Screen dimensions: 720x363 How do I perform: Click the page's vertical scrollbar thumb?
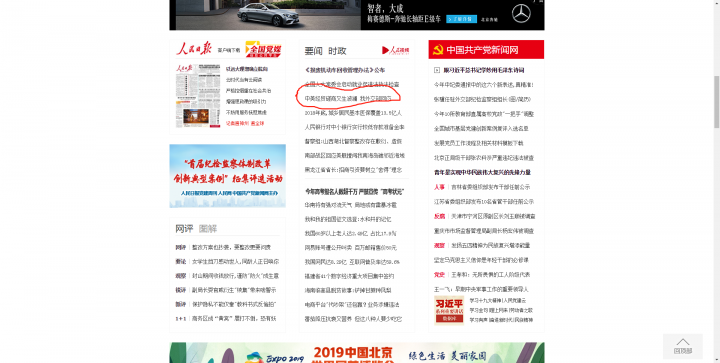[x=716, y=102]
